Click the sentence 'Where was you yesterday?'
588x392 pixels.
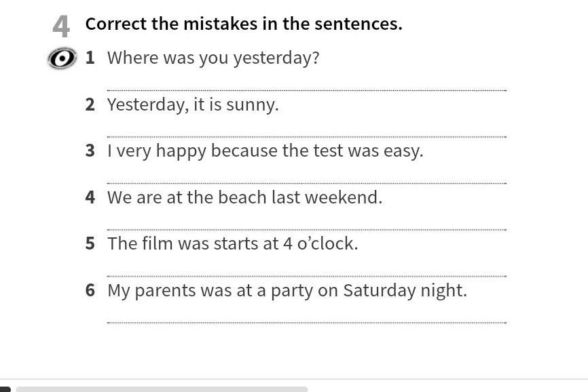pos(213,58)
